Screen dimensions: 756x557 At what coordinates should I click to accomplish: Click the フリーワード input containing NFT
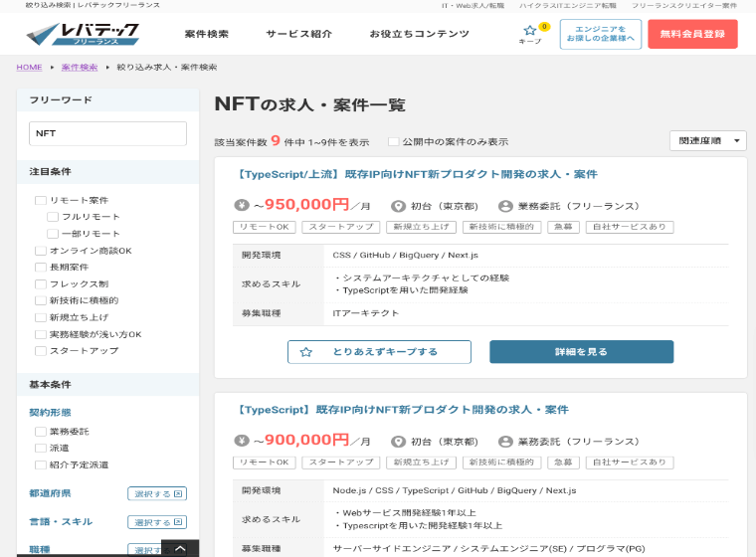107,133
